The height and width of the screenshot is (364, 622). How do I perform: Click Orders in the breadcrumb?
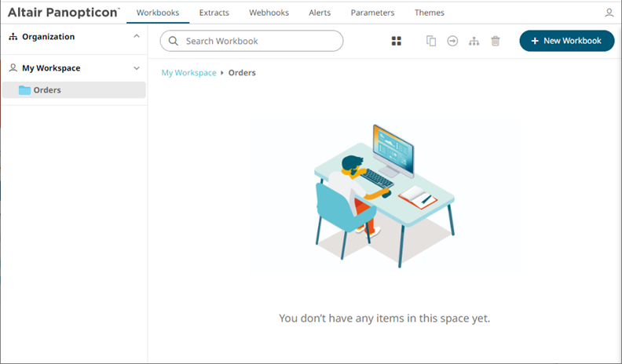click(242, 73)
